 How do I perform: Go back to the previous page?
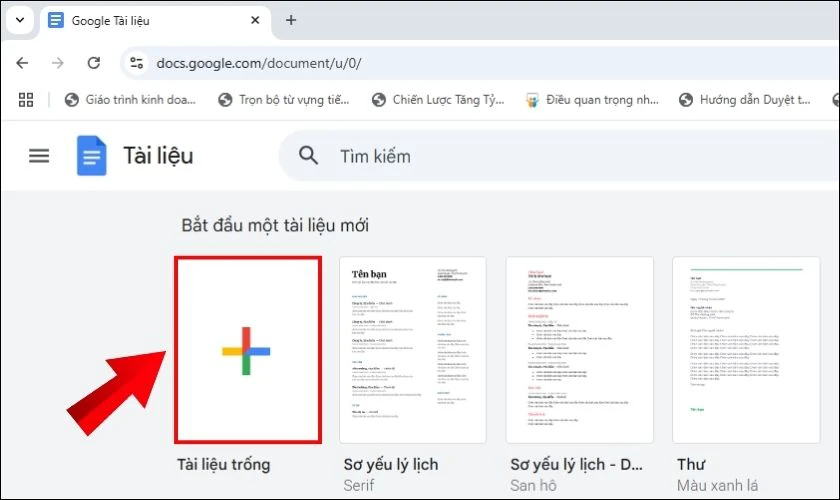click(x=22, y=63)
